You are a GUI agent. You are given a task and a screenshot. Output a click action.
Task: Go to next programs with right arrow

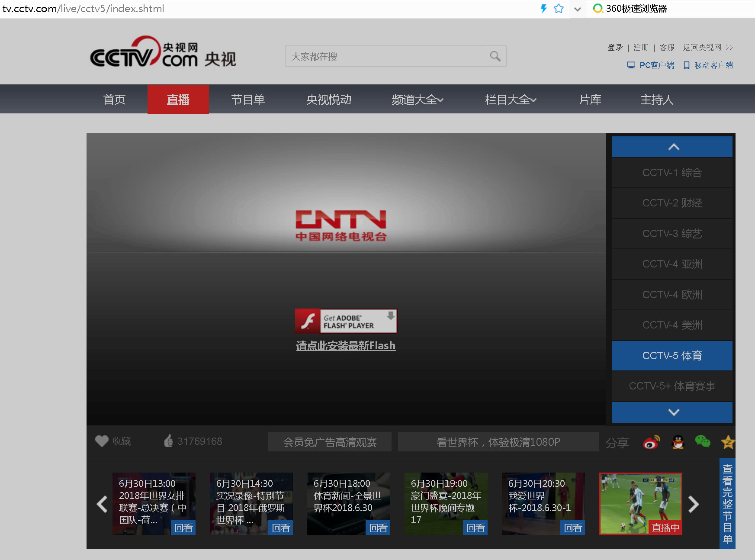pos(693,504)
